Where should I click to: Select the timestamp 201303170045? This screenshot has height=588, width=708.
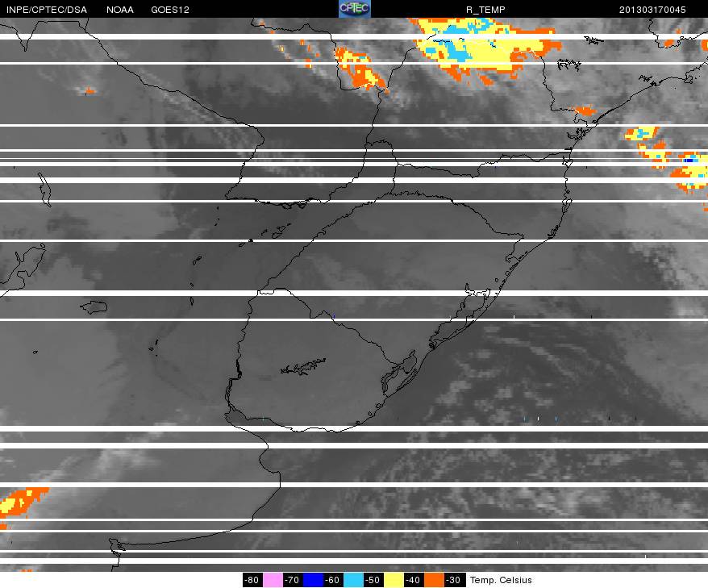coord(652,10)
